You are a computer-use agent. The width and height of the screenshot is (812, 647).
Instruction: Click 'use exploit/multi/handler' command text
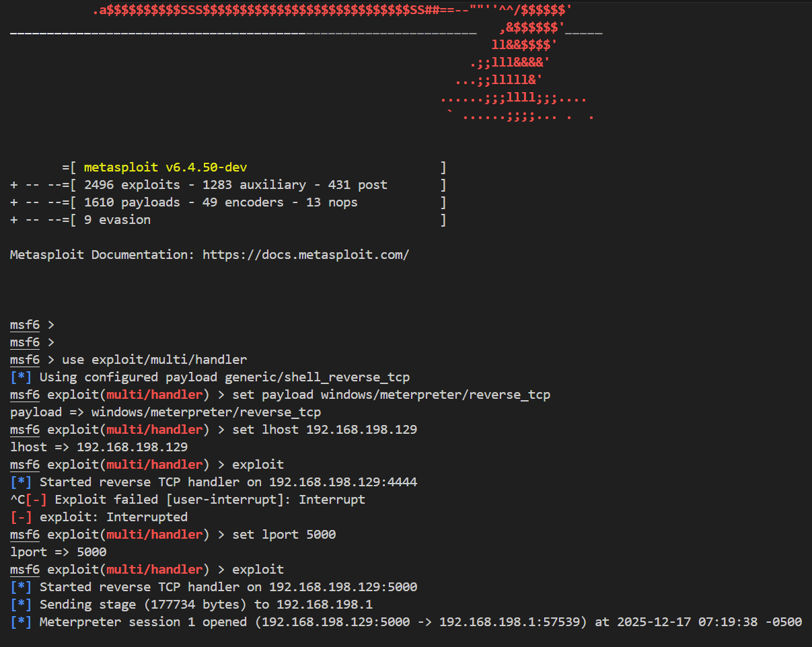pyautogui.click(x=154, y=360)
